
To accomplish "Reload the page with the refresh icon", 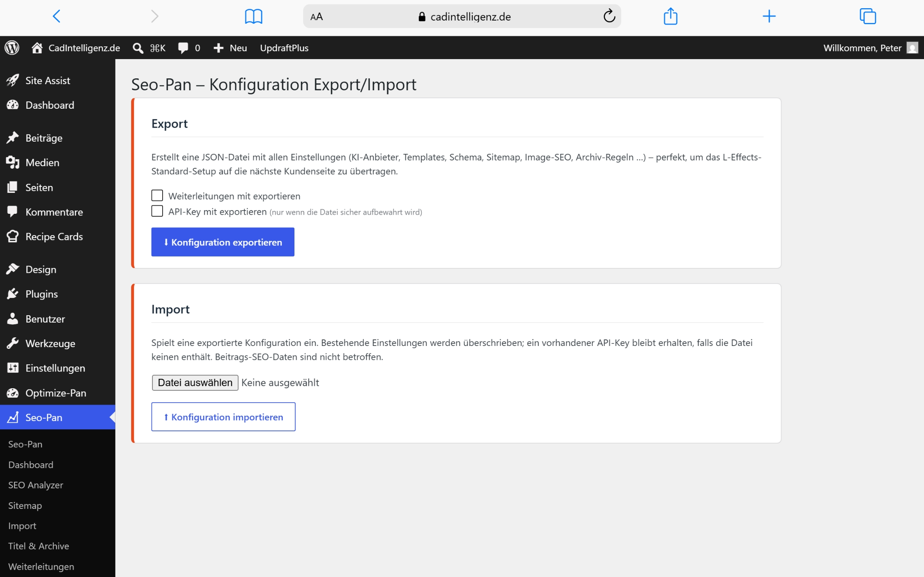I will [x=609, y=16].
